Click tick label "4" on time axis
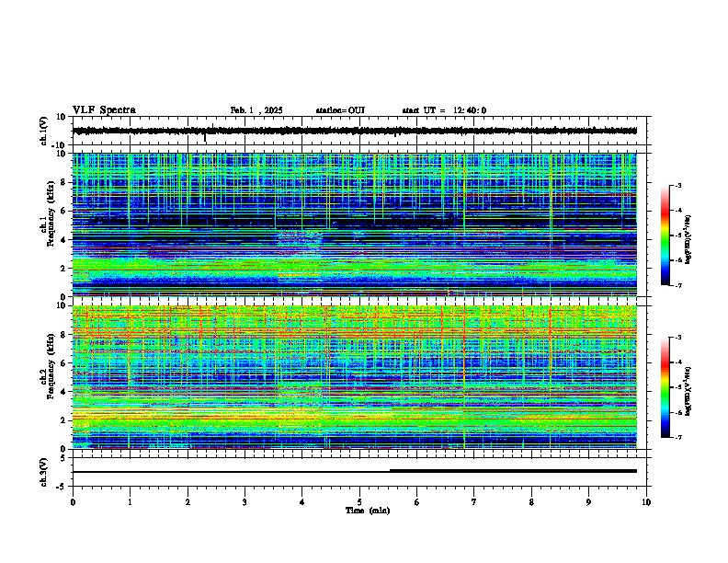This screenshot has width=728, height=563. [301, 502]
